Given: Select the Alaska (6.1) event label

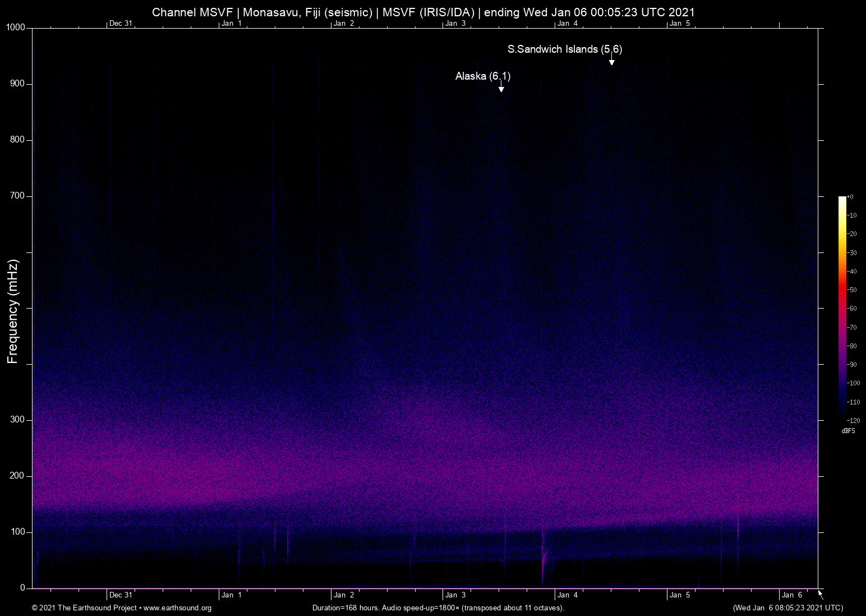Looking at the screenshot, I should tap(482, 76).
